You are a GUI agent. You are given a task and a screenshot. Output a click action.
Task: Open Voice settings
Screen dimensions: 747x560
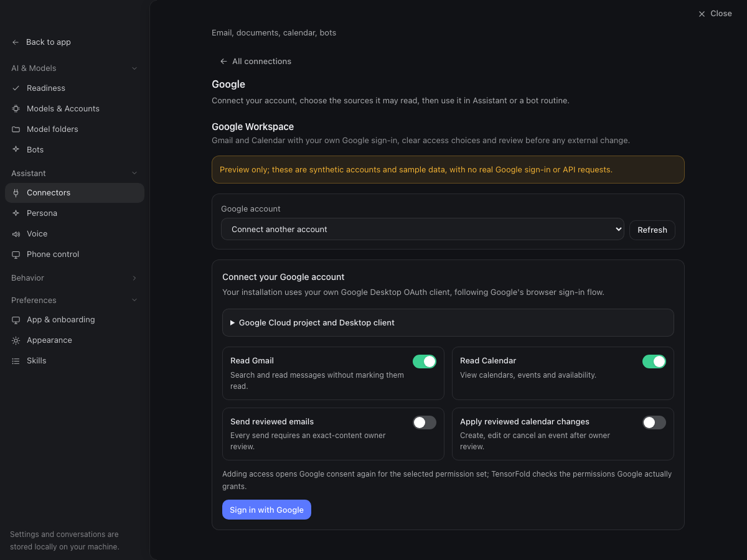tap(75, 234)
